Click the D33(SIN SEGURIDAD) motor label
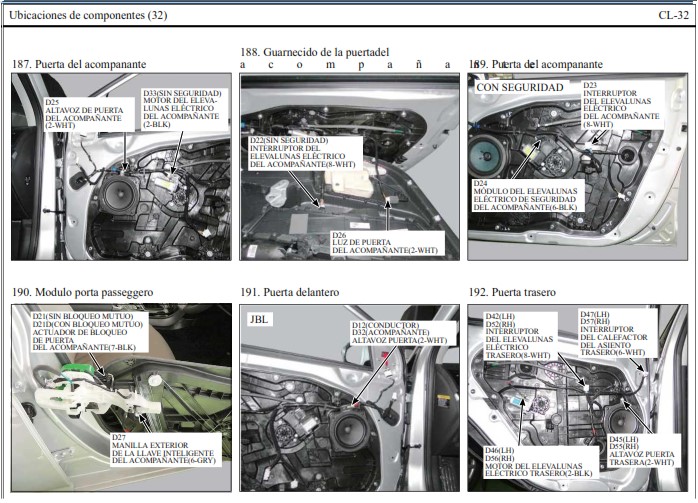698x503 pixels. [x=182, y=109]
